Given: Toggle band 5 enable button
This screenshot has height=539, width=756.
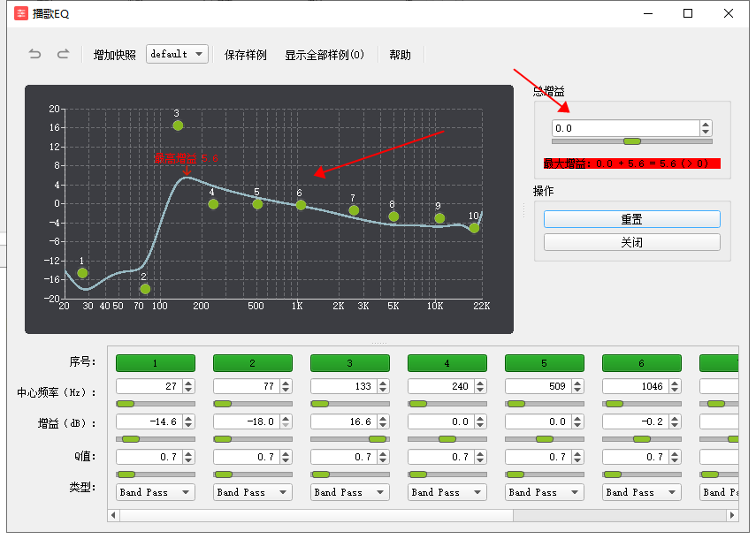Looking at the screenshot, I should click(x=545, y=363).
